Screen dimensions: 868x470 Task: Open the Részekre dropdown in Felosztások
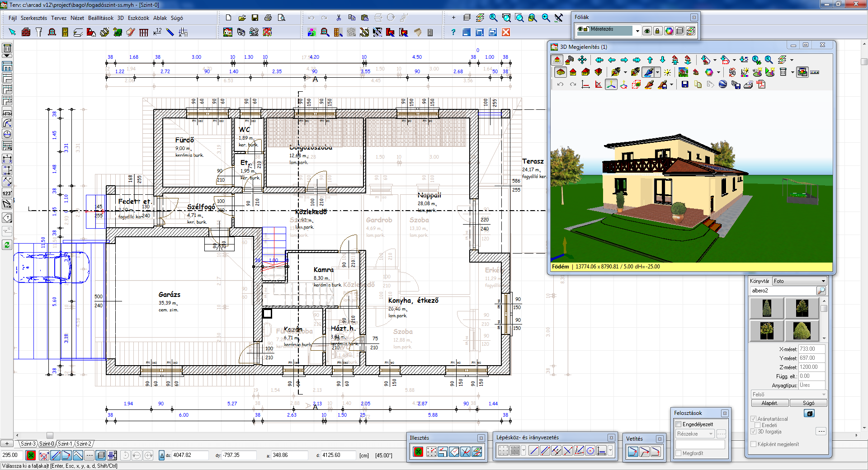pos(711,434)
